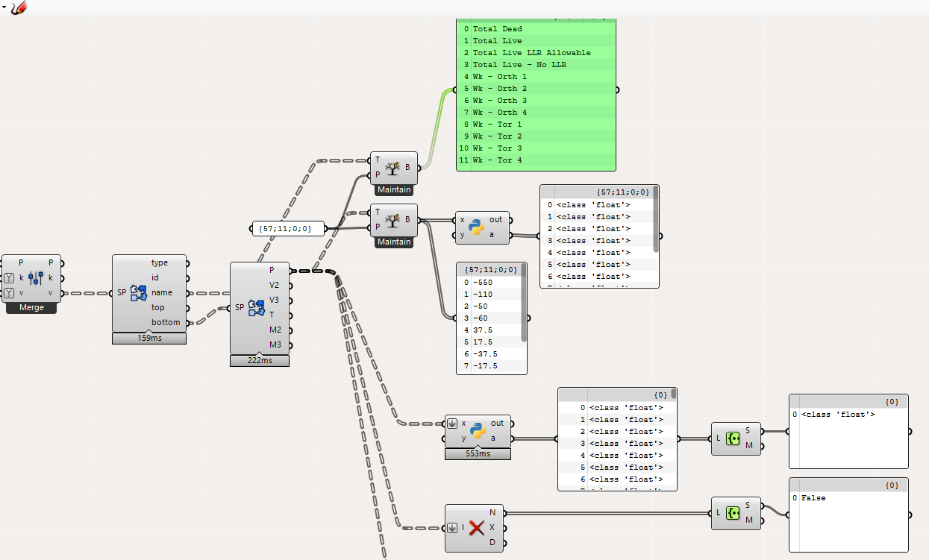This screenshot has height=560, width=929.
Task: Click the puzzle icon on the 159ms component
Action: pyautogui.click(x=139, y=292)
